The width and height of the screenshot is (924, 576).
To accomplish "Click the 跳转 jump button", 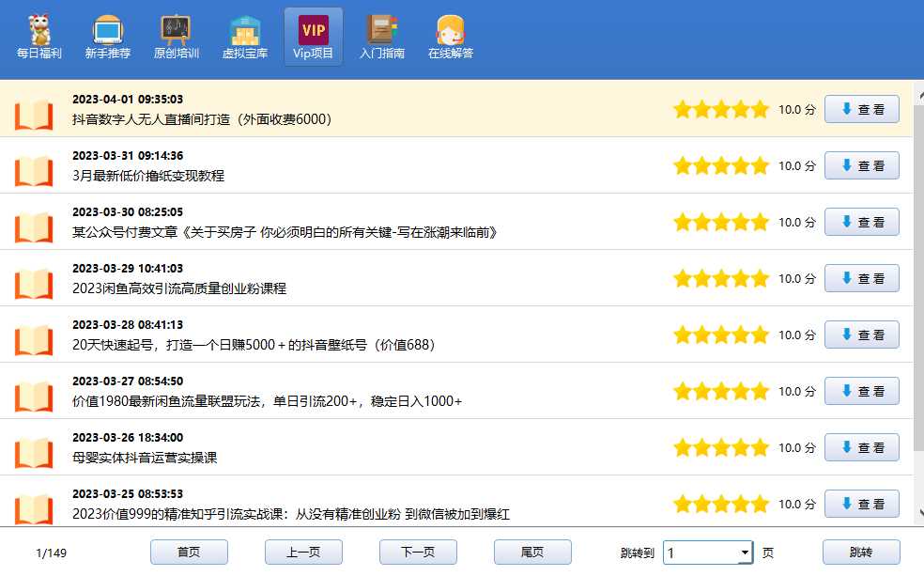I will pyautogui.click(x=861, y=552).
